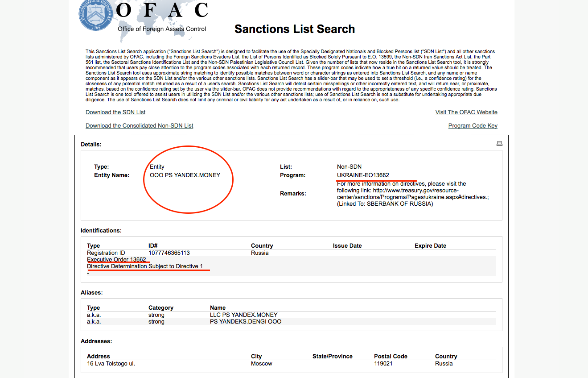Visit The OFAC Website link
The height and width of the screenshot is (378, 588).
pos(466,112)
